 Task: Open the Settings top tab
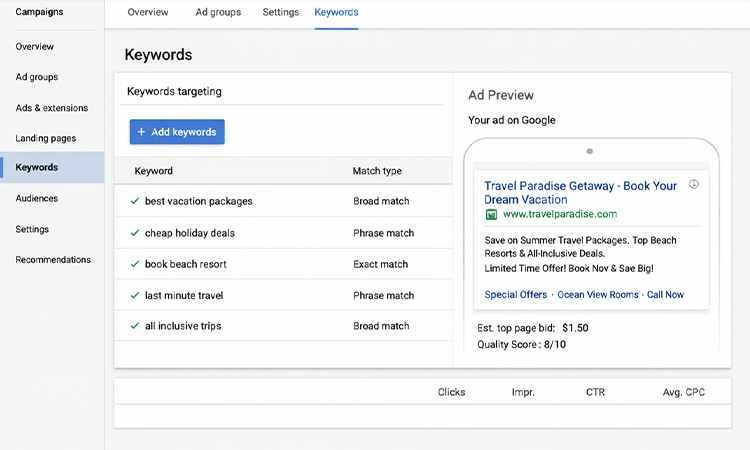pyautogui.click(x=281, y=12)
